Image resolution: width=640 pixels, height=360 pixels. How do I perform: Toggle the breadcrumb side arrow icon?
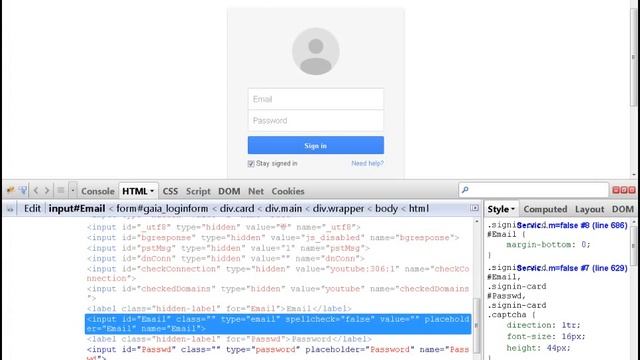[x=10, y=209]
